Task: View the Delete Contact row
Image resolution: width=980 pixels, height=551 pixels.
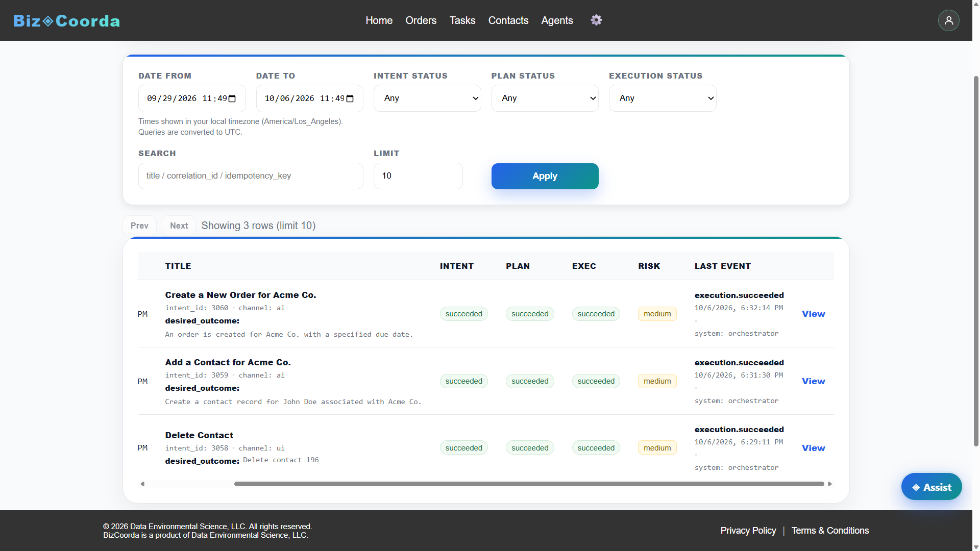Action: tap(813, 448)
